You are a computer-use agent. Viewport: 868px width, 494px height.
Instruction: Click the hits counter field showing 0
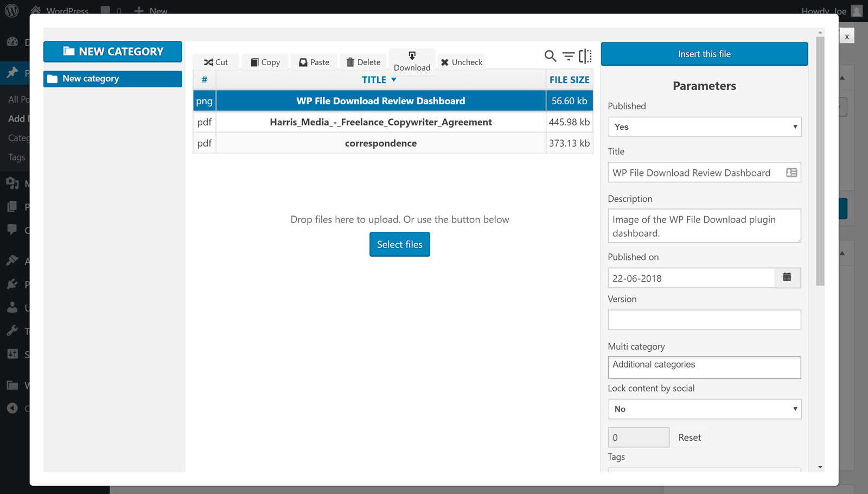(639, 438)
